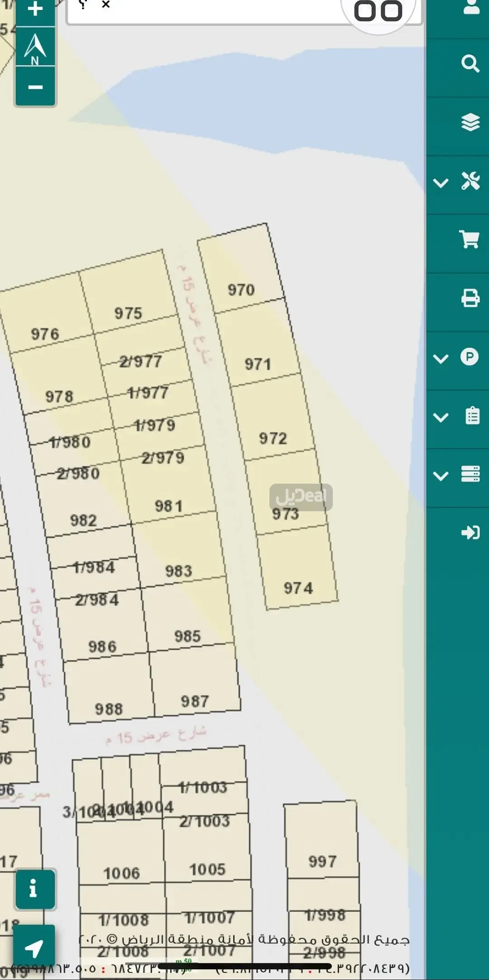Print the current map view
The height and width of the screenshot is (980, 489).
coord(470,298)
